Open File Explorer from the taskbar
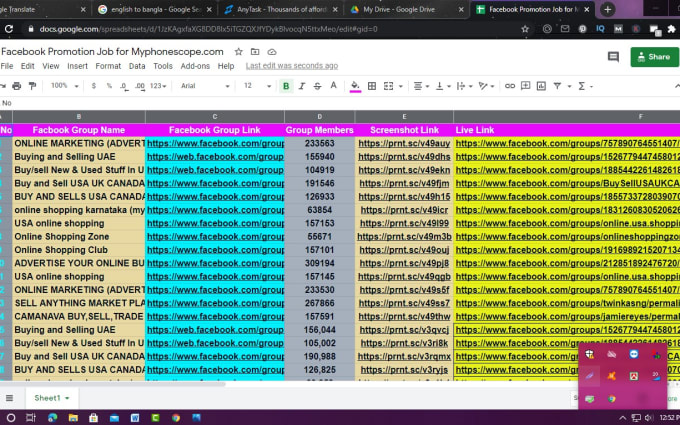This screenshot has height=425, width=680. [x=73, y=418]
